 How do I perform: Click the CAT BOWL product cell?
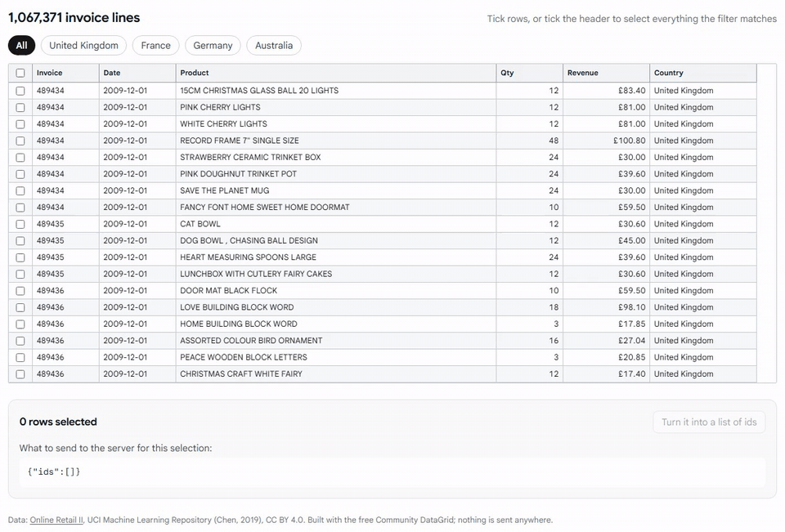pyautogui.click(x=336, y=224)
